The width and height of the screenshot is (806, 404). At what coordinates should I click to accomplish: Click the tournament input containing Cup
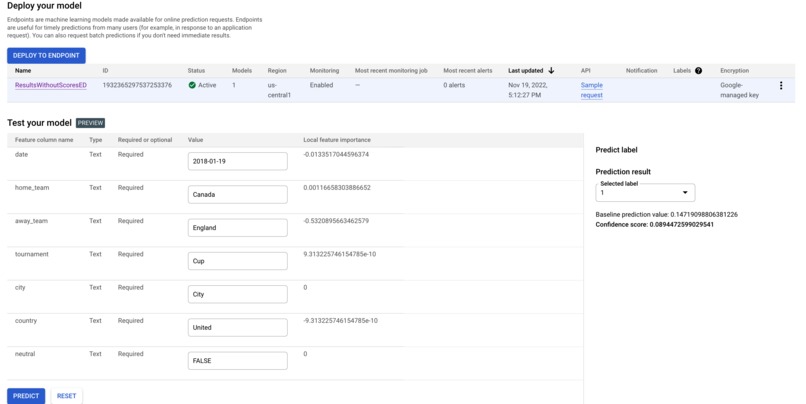[x=237, y=261]
